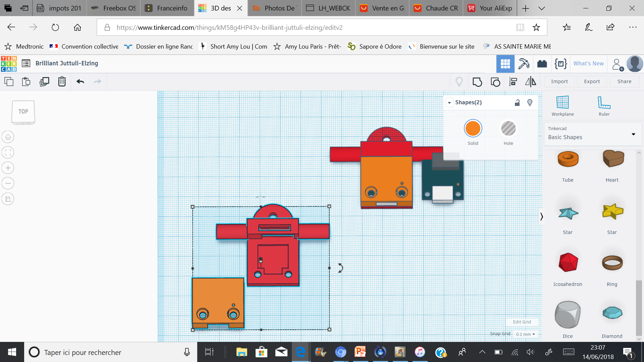The image size is (644, 362).
Task: Set selected shapes to Hole
Action: (508, 129)
